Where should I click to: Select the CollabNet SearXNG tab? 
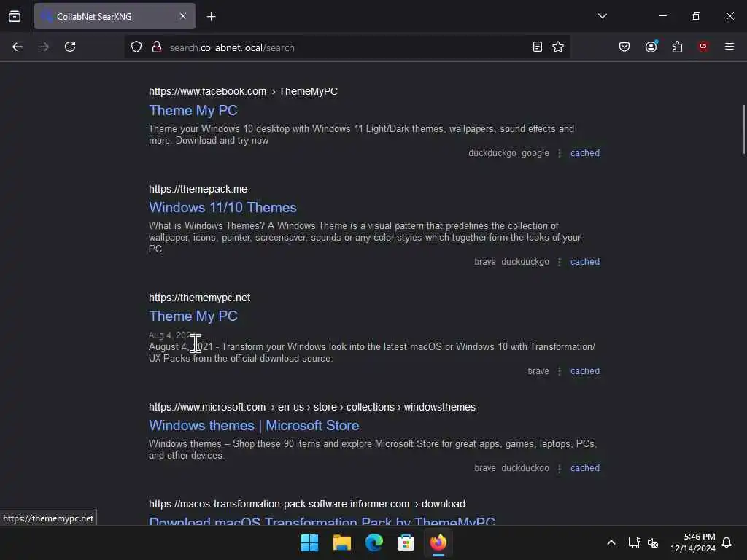115,16
